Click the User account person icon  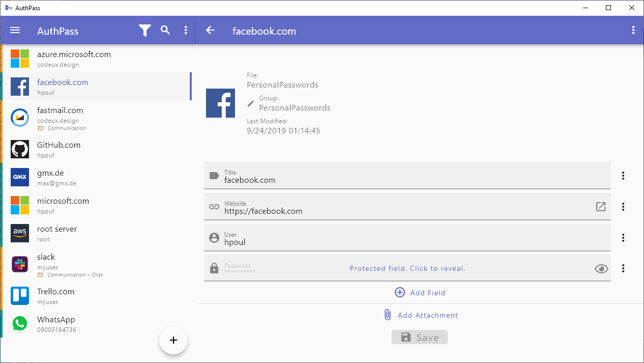click(x=214, y=238)
